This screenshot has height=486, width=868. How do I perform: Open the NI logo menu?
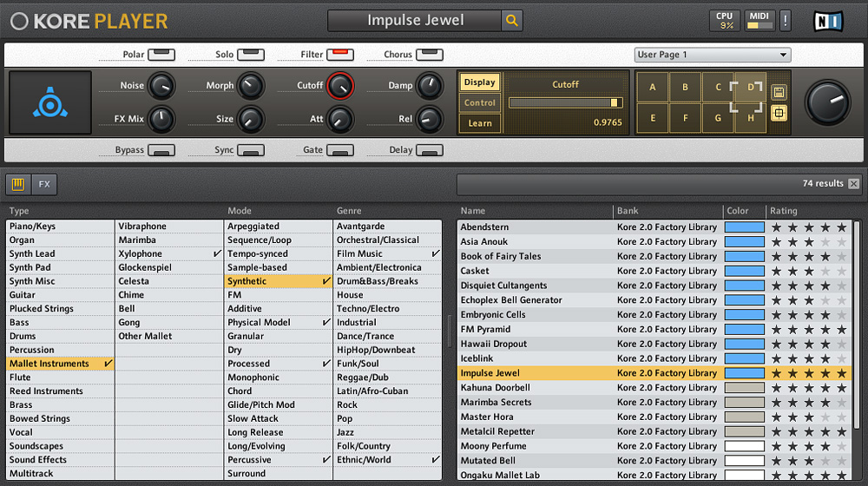click(828, 21)
